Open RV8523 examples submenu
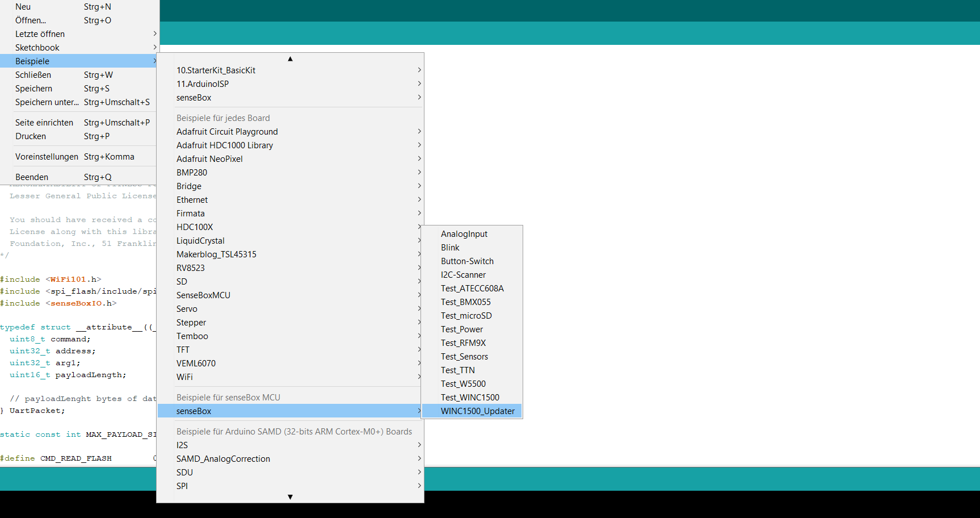The image size is (980, 518). (290, 268)
